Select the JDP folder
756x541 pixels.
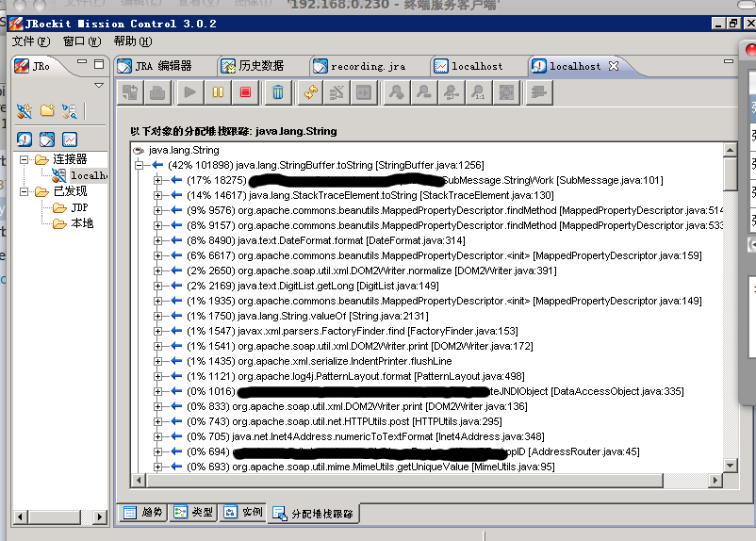tap(71, 207)
